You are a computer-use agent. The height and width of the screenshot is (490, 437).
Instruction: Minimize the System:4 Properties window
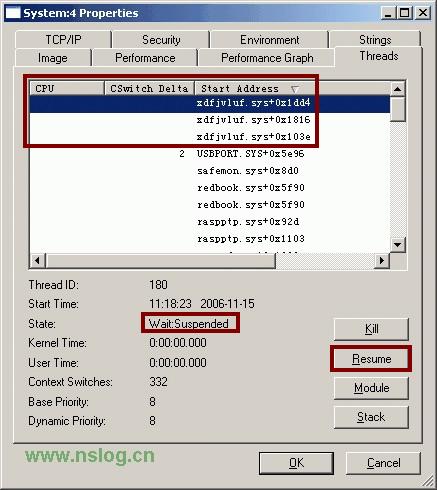click(x=388, y=13)
